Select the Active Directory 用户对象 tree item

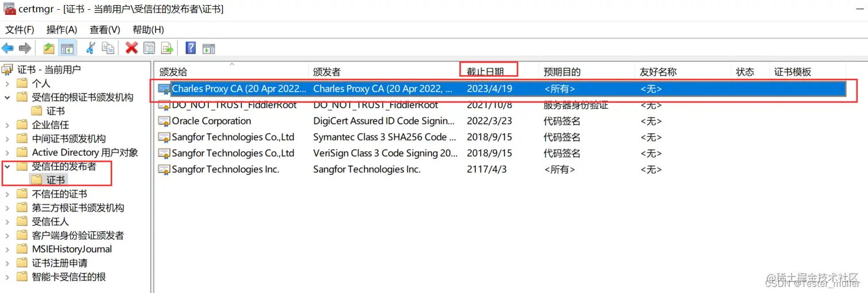(x=85, y=153)
